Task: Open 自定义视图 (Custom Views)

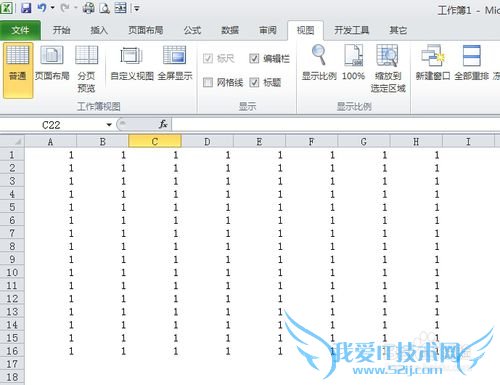Action: tap(132, 63)
